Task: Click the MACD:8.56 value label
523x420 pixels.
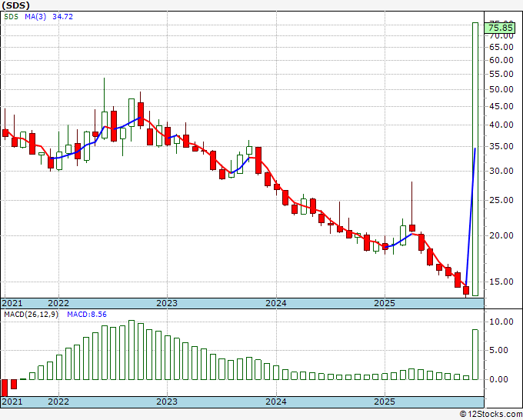Action: [81, 315]
